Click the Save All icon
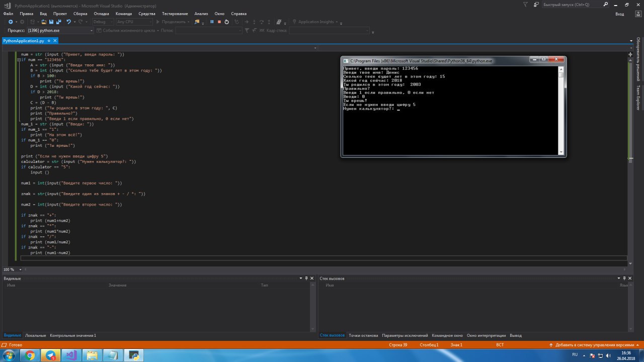The width and height of the screenshot is (644, 362). [x=59, y=22]
